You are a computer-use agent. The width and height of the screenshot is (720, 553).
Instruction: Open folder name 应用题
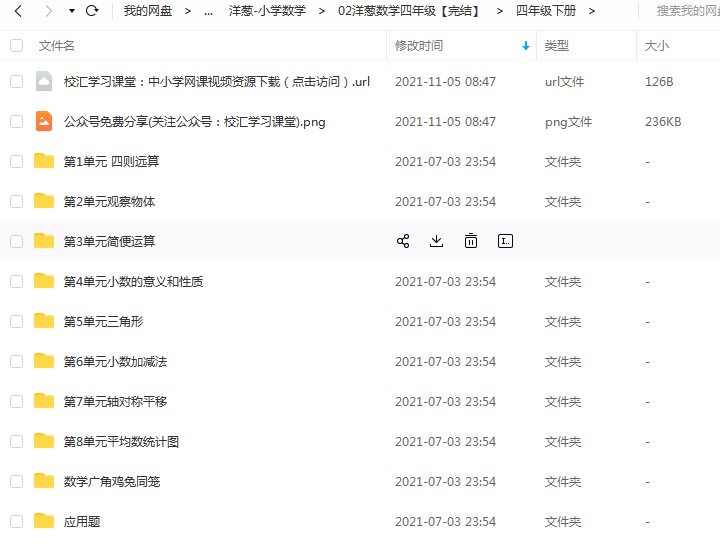tap(82, 521)
